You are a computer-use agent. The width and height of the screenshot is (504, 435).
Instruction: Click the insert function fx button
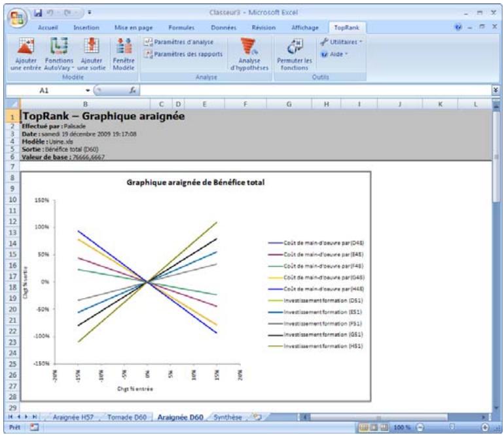coord(132,91)
